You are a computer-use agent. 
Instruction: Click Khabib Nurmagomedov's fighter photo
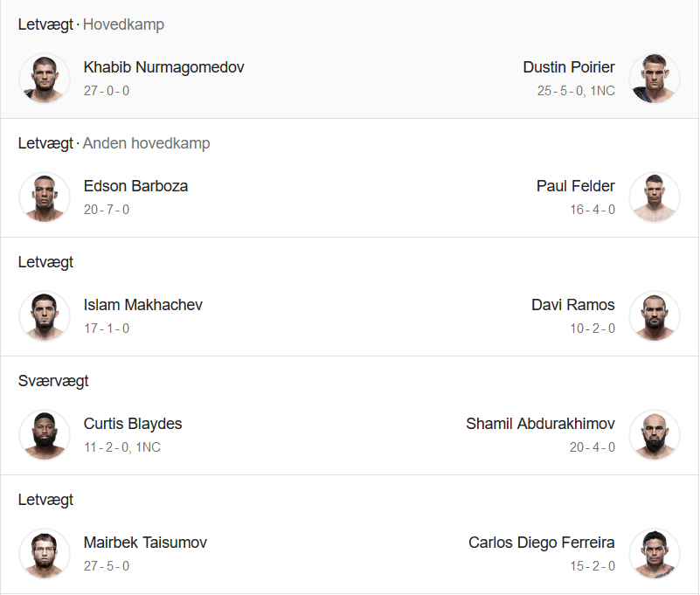pyautogui.click(x=45, y=79)
